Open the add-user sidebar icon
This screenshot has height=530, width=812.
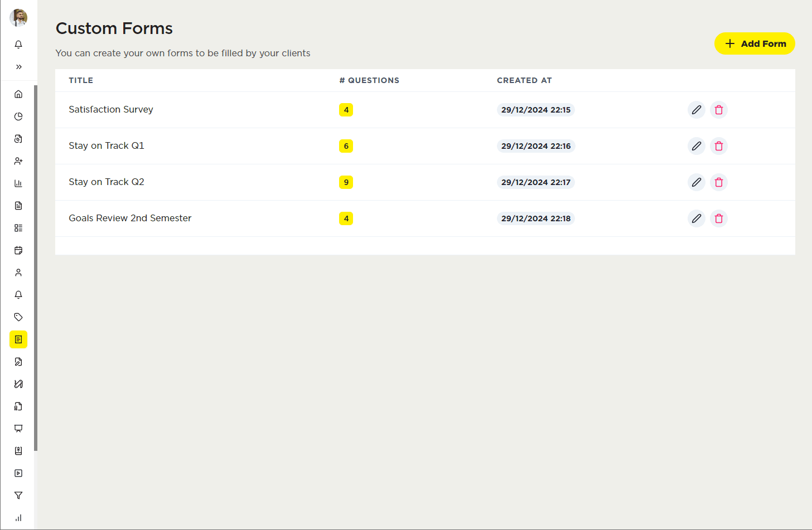coord(18,161)
